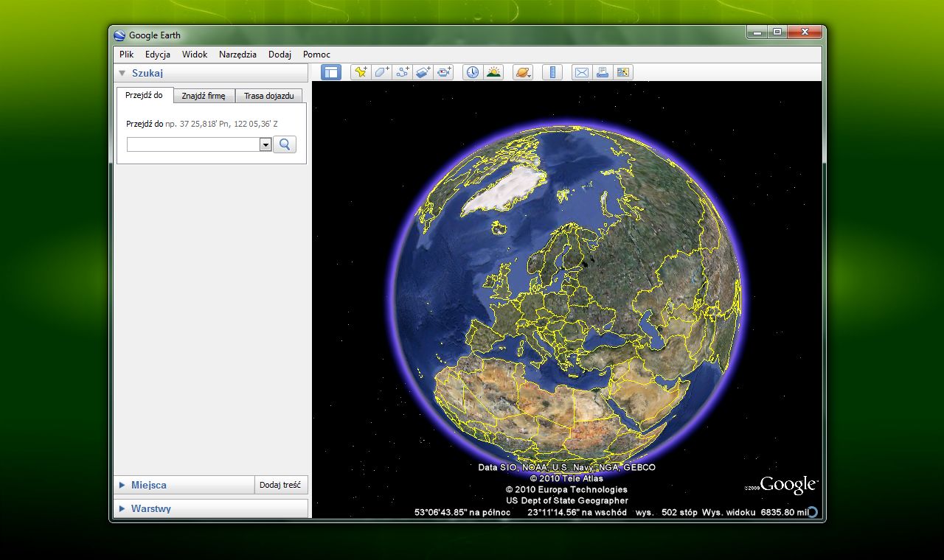Switch to the Trasa dojazdu tab
Screen dimensions: 944x560
pyautogui.click(x=269, y=96)
